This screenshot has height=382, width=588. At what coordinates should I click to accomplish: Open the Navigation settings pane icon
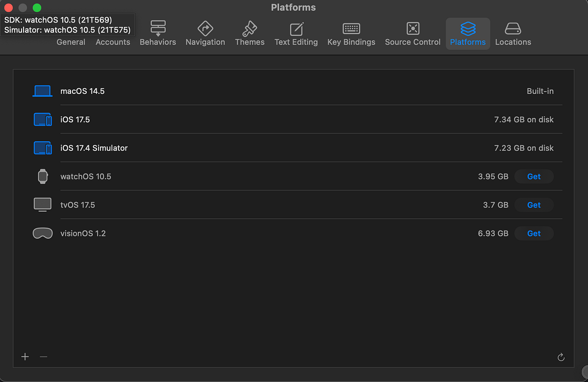click(205, 28)
